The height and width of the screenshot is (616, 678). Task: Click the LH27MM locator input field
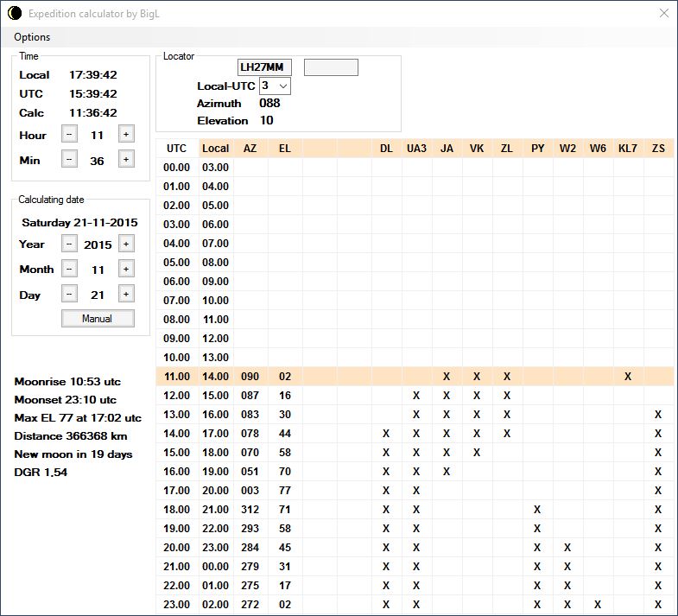pyautogui.click(x=265, y=67)
